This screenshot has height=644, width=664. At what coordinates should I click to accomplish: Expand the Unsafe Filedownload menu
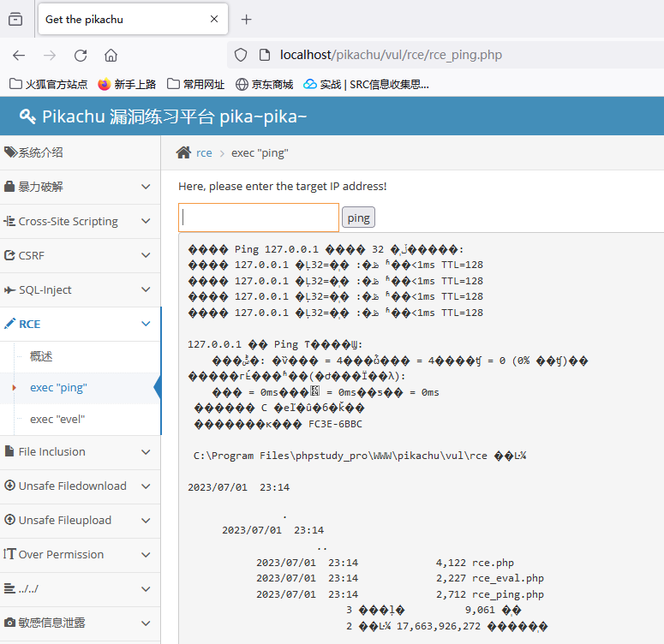(x=80, y=486)
